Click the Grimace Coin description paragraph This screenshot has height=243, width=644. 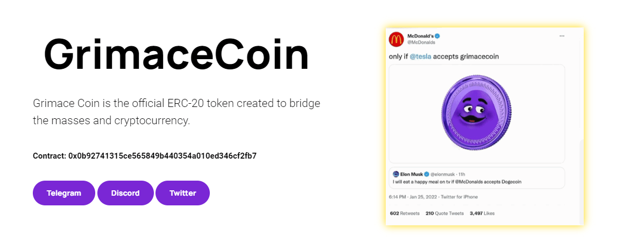coord(176,112)
